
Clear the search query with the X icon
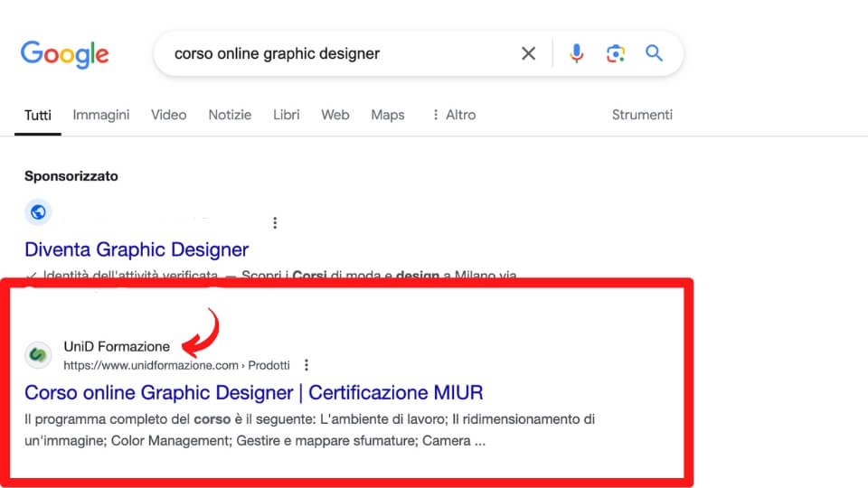529,53
